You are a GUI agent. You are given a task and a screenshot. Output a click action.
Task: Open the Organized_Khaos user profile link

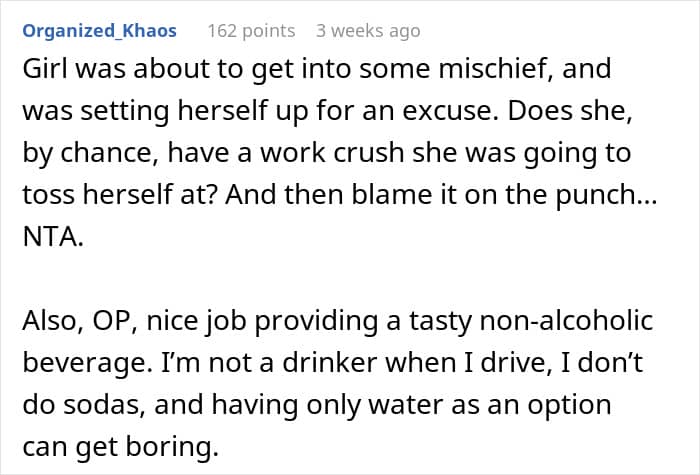click(100, 31)
